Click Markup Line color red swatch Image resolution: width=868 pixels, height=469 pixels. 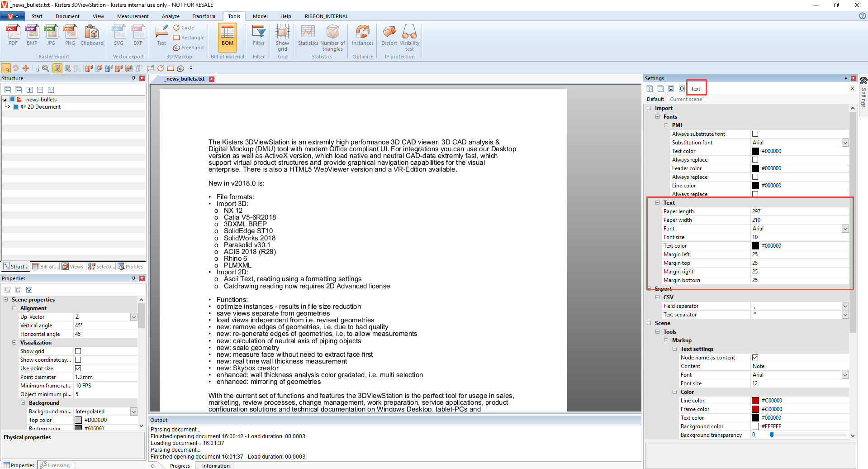(x=755, y=401)
